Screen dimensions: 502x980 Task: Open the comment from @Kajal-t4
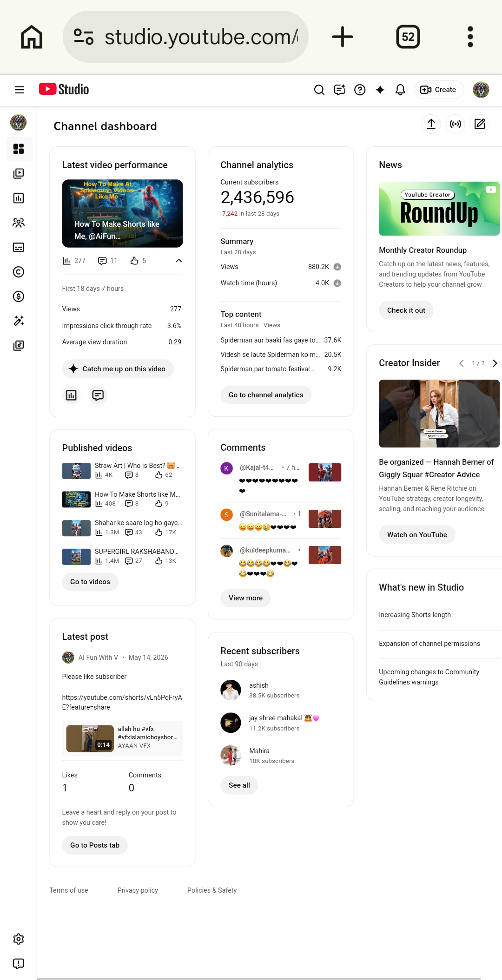tap(281, 478)
